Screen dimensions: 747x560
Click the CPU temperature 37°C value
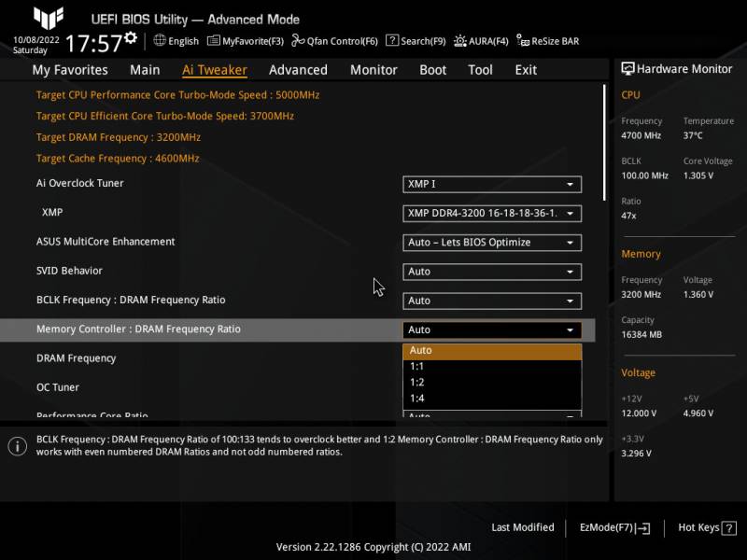click(693, 135)
